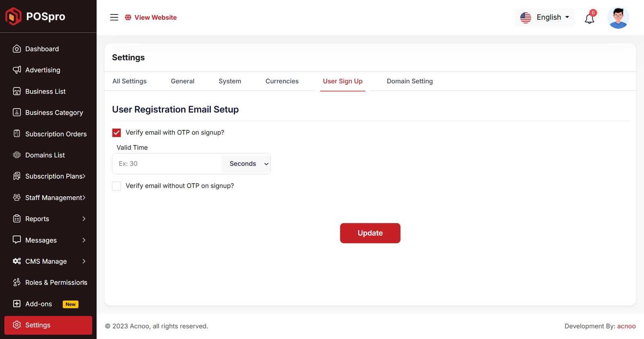
Task: Expand the CMS Manage submenu
Action: pyautogui.click(x=48, y=261)
